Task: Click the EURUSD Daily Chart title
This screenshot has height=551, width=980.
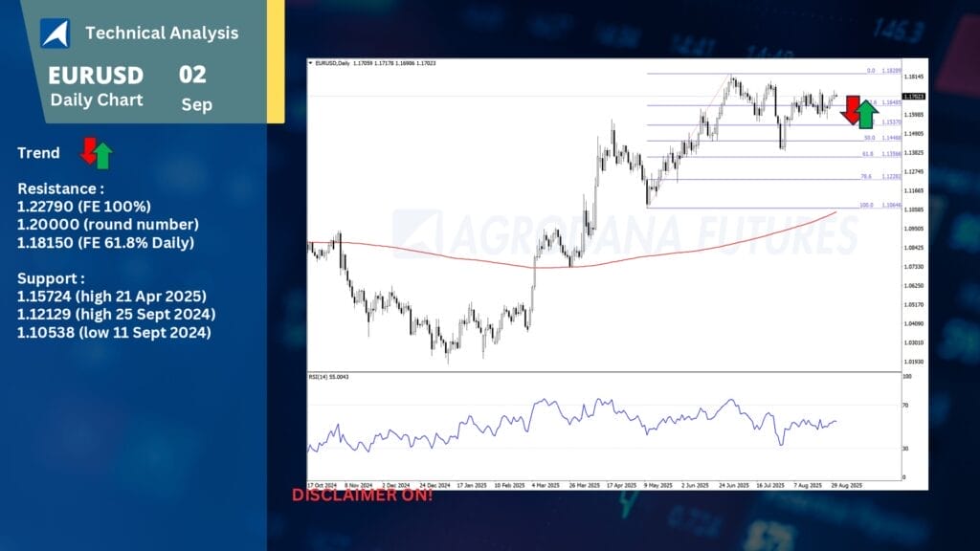Action: click(96, 86)
